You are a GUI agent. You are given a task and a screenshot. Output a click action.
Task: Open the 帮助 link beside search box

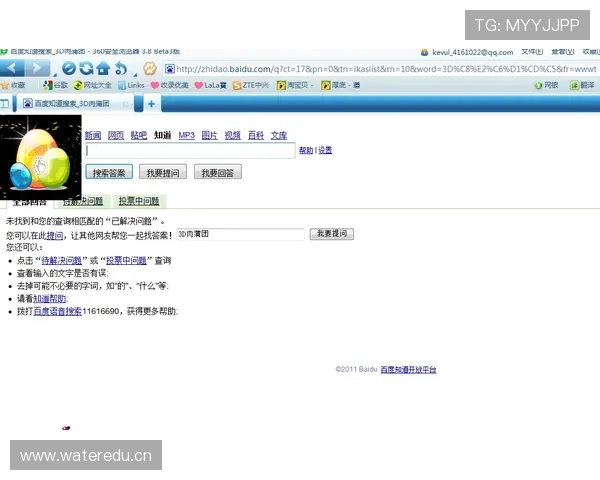pos(306,150)
